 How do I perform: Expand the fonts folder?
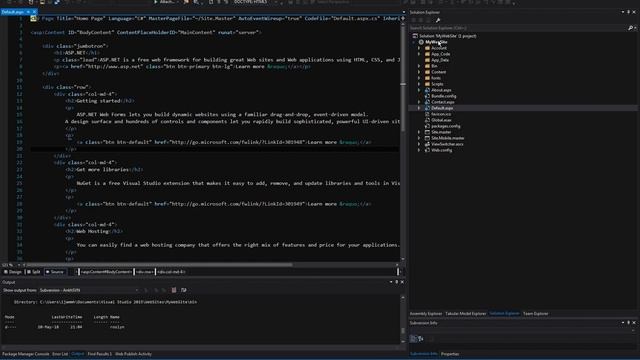click(x=419, y=78)
